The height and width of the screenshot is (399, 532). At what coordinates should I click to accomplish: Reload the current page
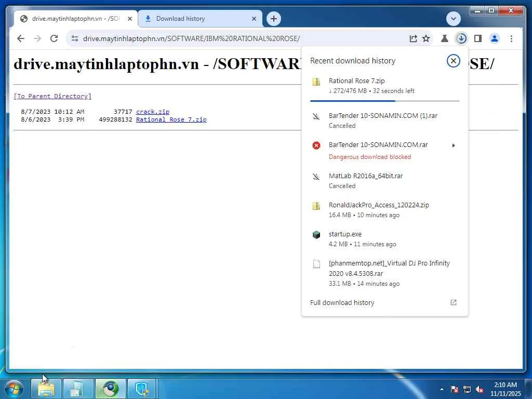pyautogui.click(x=54, y=38)
